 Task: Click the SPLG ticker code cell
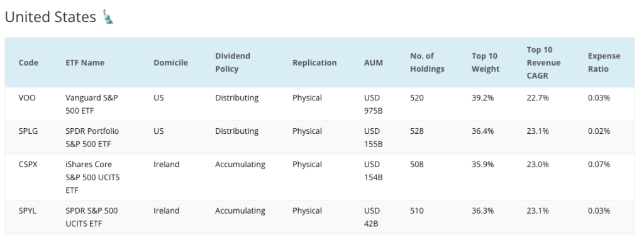pos(28,131)
